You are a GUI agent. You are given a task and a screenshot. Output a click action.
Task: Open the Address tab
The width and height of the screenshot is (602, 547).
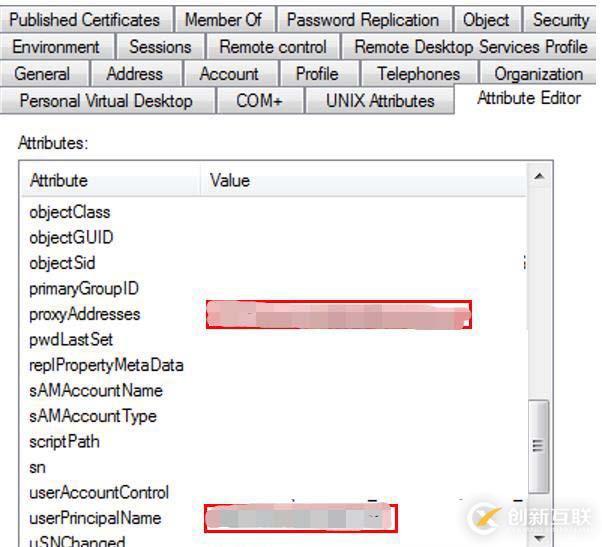(135, 74)
